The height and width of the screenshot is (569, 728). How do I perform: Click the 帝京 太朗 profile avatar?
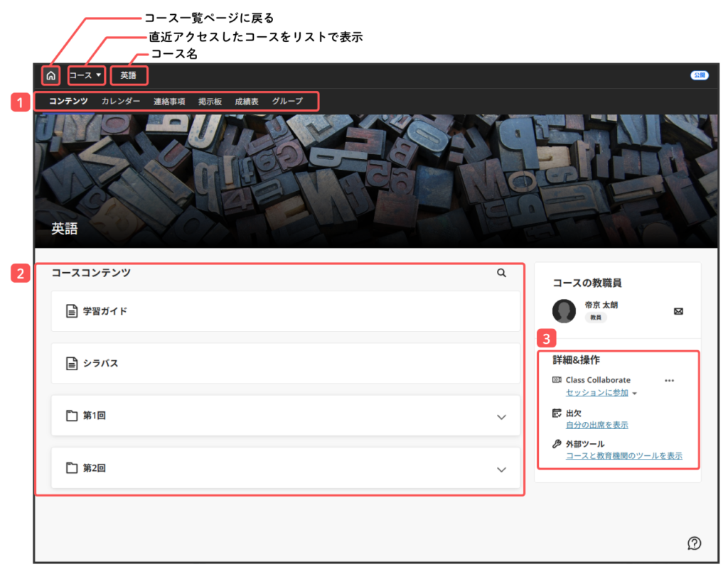(564, 311)
